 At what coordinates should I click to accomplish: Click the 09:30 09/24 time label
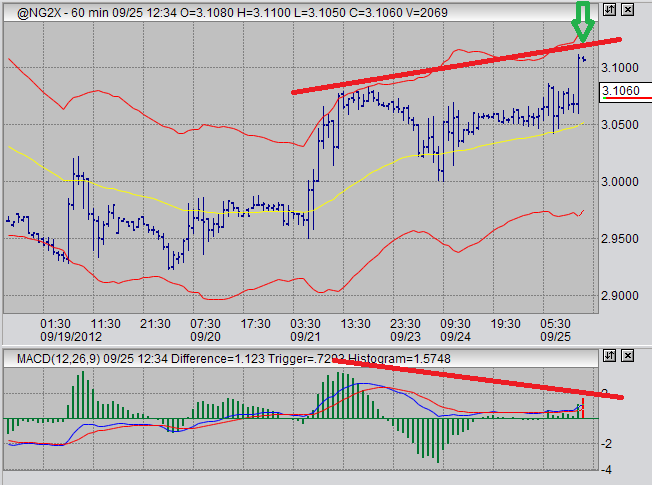[455, 330]
